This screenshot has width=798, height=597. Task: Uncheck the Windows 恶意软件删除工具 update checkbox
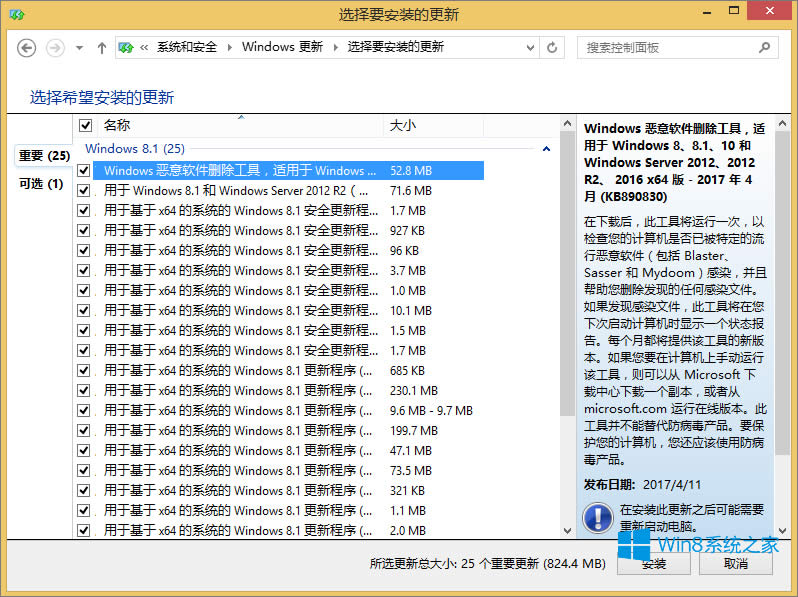tap(84, 171)
